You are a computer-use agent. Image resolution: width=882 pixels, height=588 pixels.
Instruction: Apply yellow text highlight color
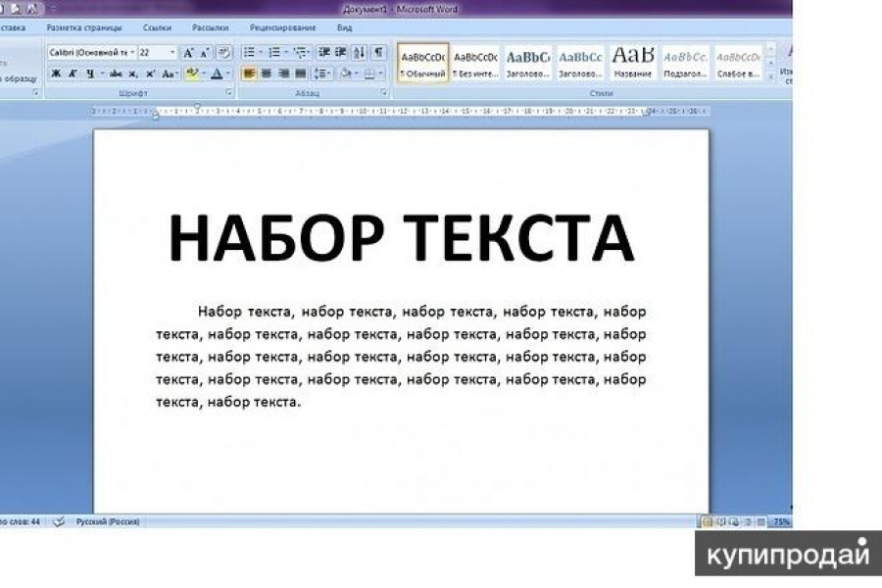pyautogui.click(x=193, y=73)
